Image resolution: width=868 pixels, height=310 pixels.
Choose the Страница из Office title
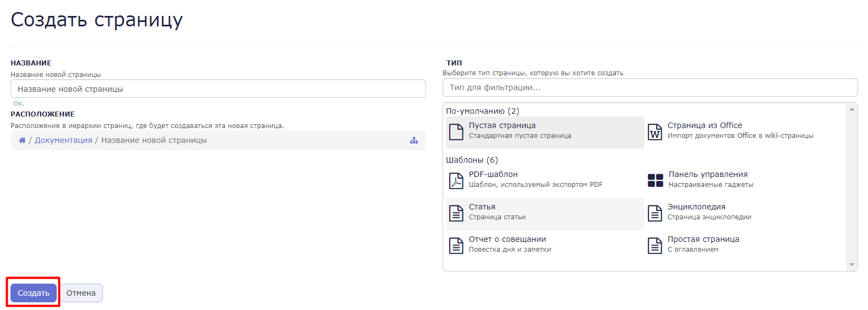pyautogui.click(x=705, y=125)
